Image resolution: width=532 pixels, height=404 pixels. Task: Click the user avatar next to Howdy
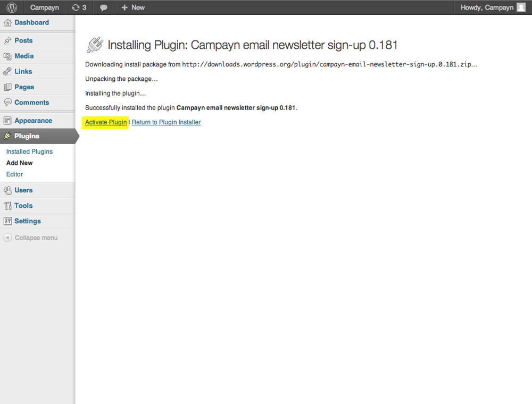[x=521, y=7]
